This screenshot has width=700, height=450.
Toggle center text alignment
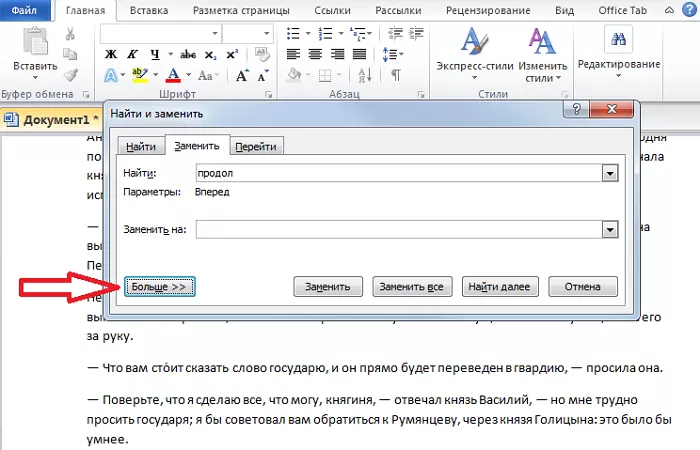coord(315,54)
